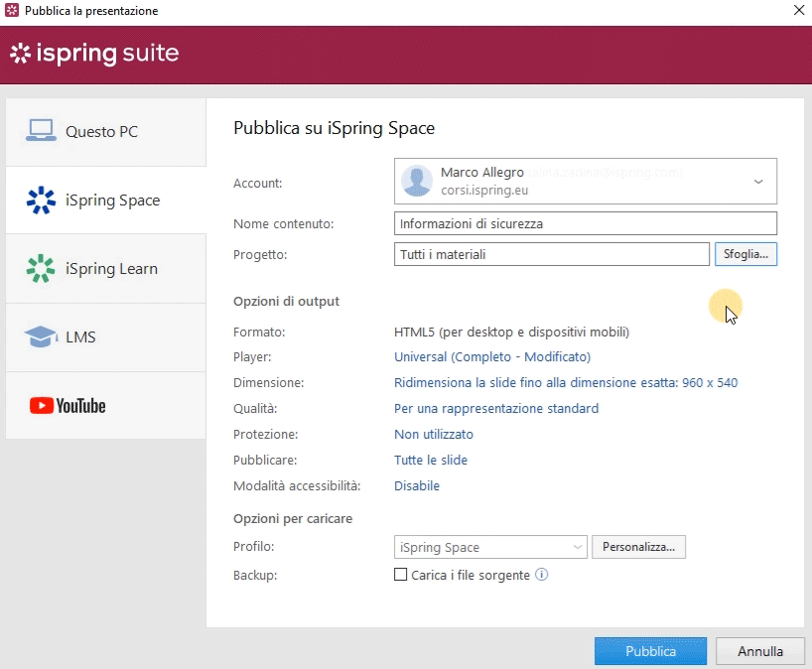Open the Universal (Completo - Modificato) player link
Image resolution: width=812 pixels, height=669 pixels.
click(492, 356)
